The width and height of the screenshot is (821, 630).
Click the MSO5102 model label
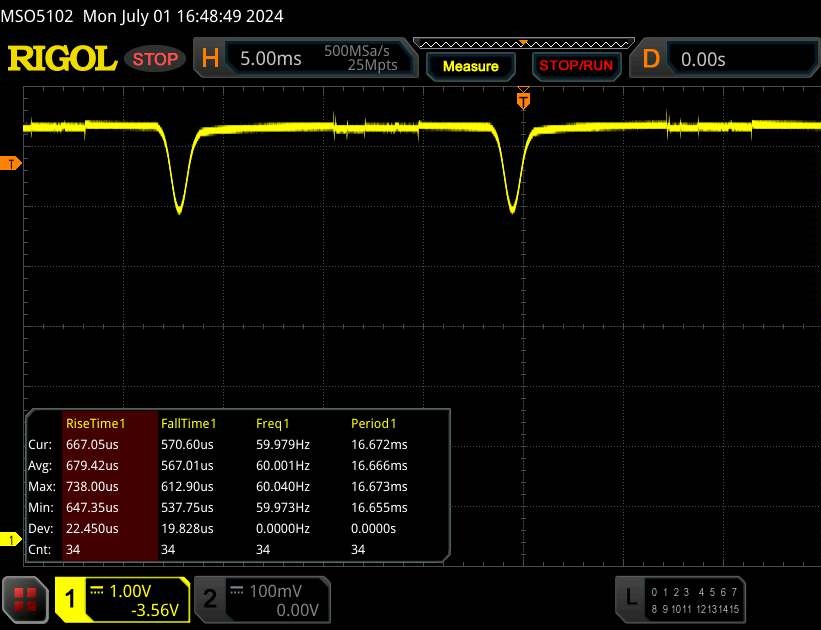[x=37, y=16]
